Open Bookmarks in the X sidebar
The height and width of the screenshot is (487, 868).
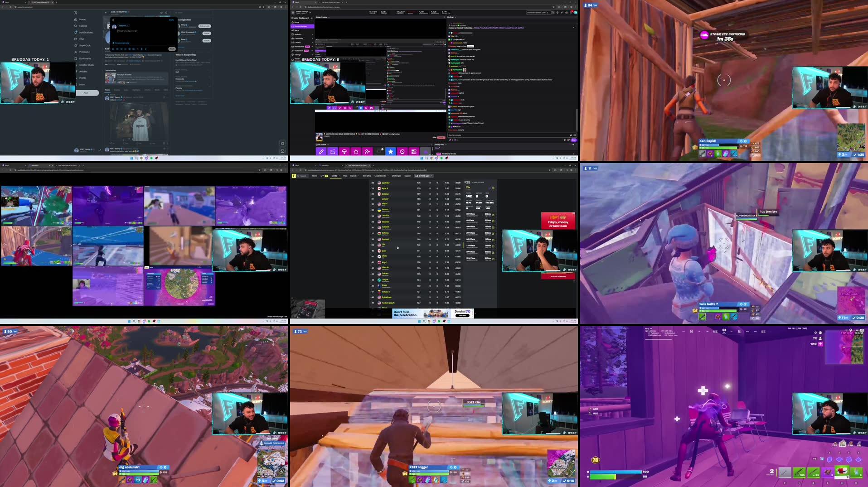coord(85,58)
